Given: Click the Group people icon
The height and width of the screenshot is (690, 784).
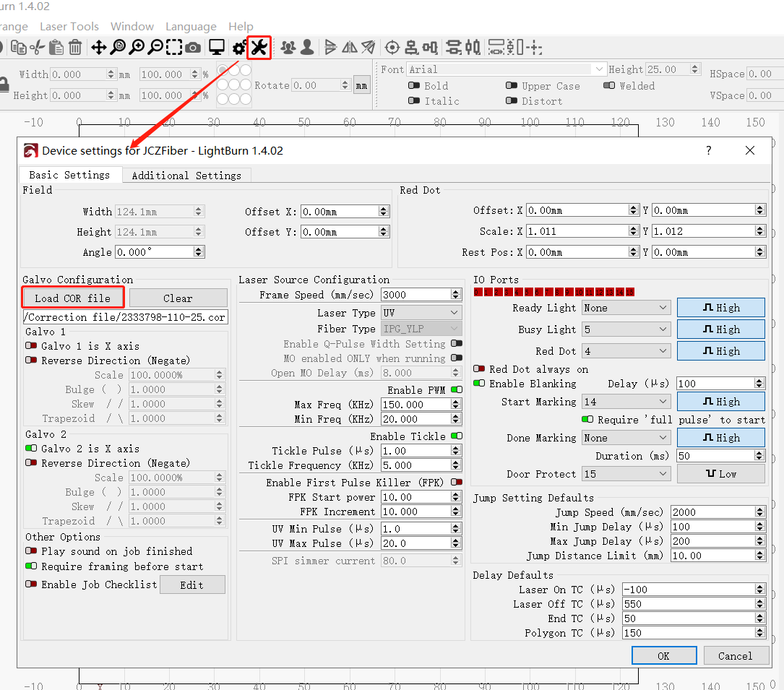Looking at the screenshot, I should point(288,48).
